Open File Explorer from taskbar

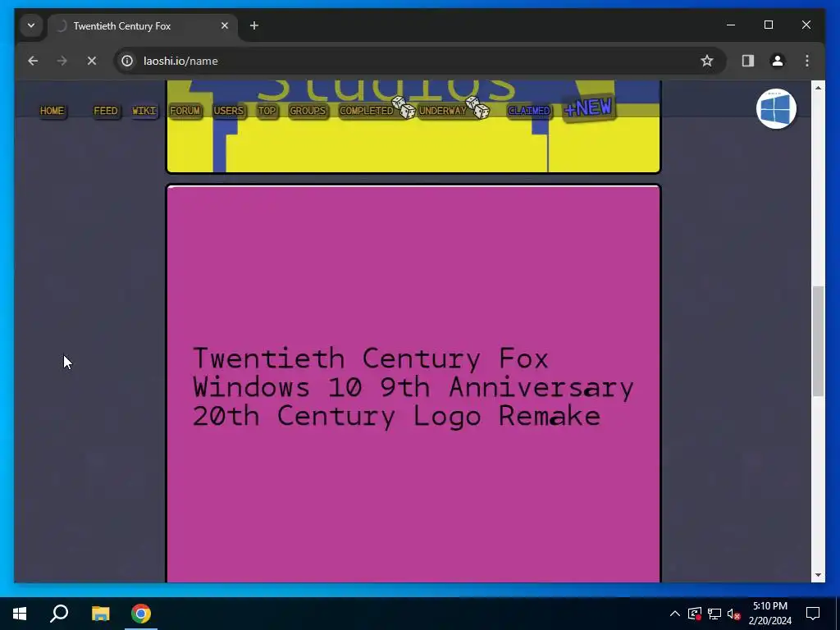point(100,614)
